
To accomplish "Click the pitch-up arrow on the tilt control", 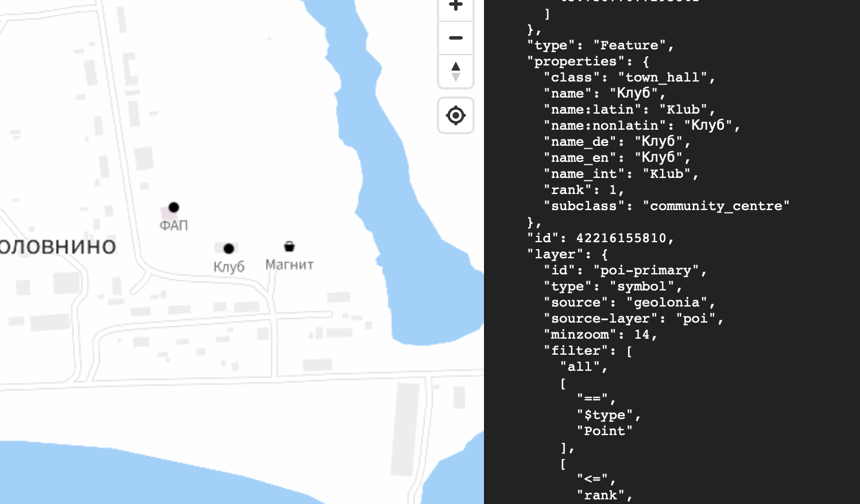I will pyautogui.click(x=455, y=66).
